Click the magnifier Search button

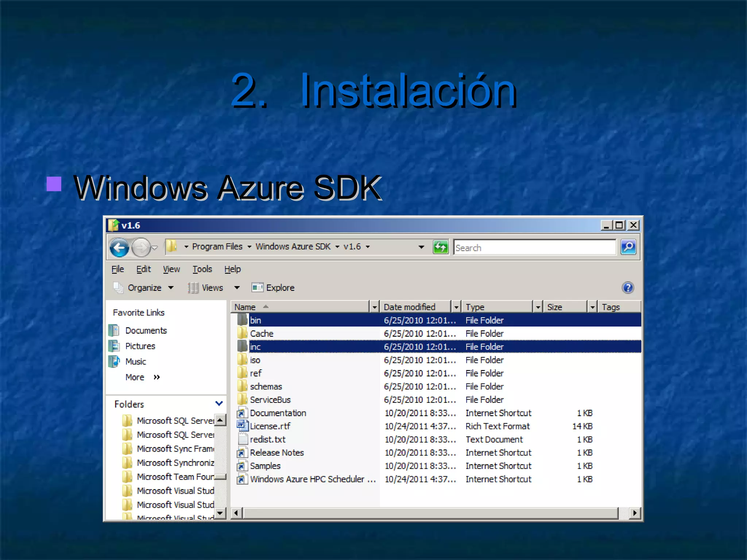(628, 247)
